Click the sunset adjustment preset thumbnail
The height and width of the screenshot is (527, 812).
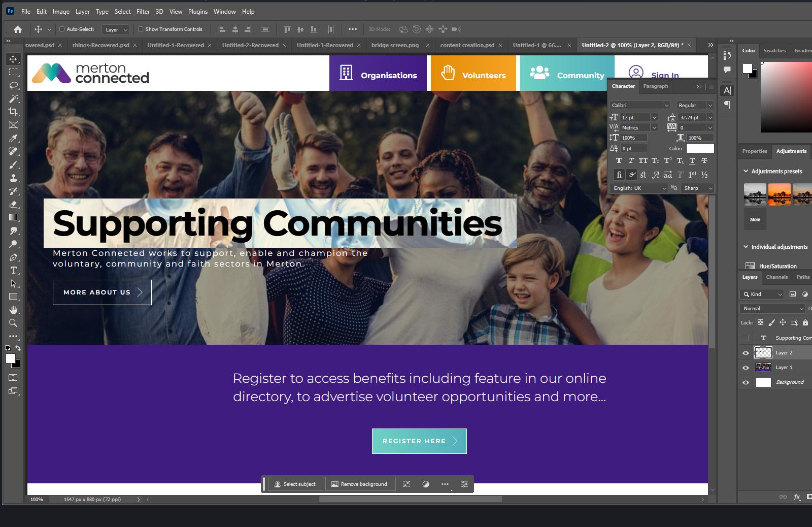pyautogui.click(x=780, y=194)
